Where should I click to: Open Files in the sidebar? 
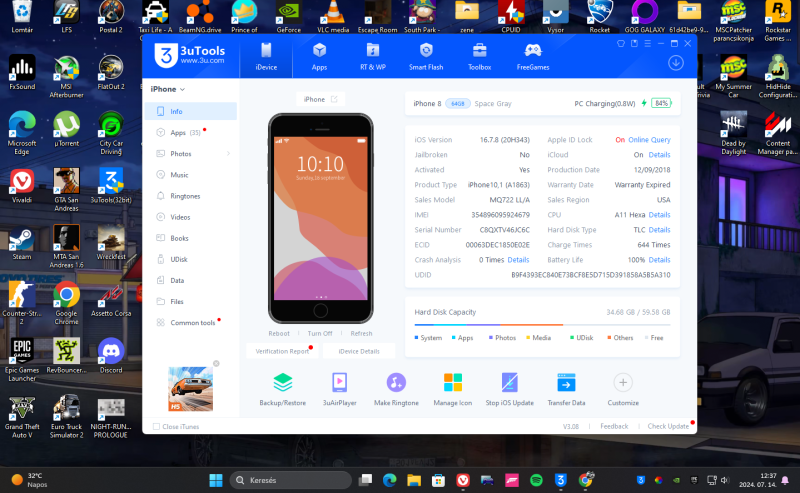[191, 302]
